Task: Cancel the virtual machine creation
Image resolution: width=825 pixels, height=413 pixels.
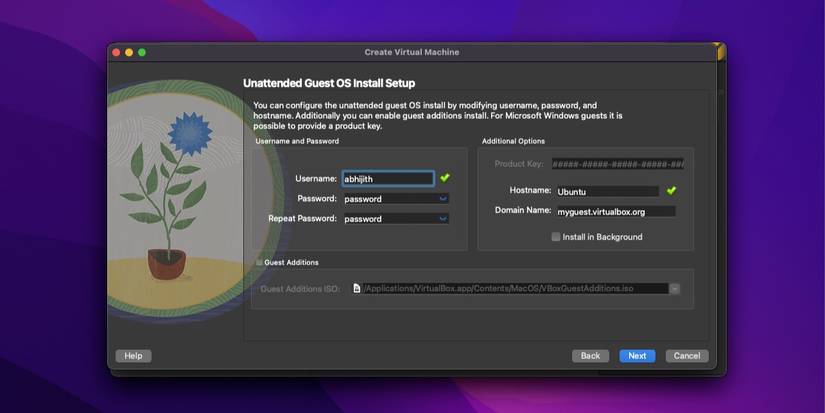Action: (687, 356)
